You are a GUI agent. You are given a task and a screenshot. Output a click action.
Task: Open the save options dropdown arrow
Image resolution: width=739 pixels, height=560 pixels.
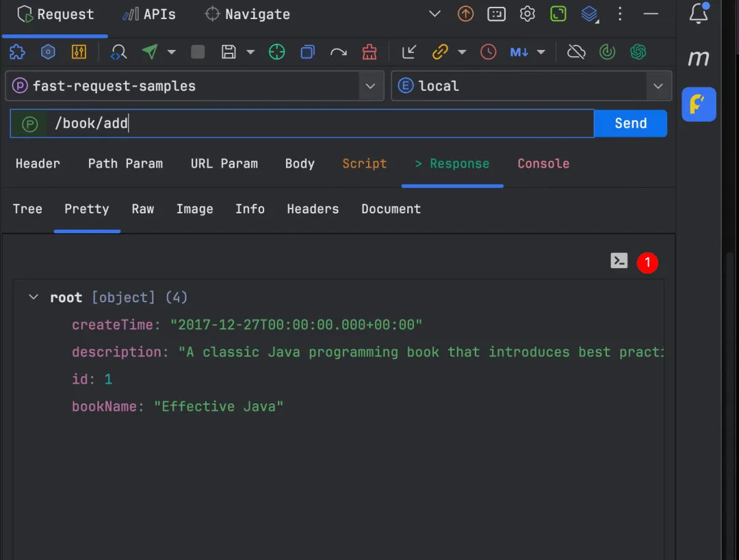(x=250, y=52)
